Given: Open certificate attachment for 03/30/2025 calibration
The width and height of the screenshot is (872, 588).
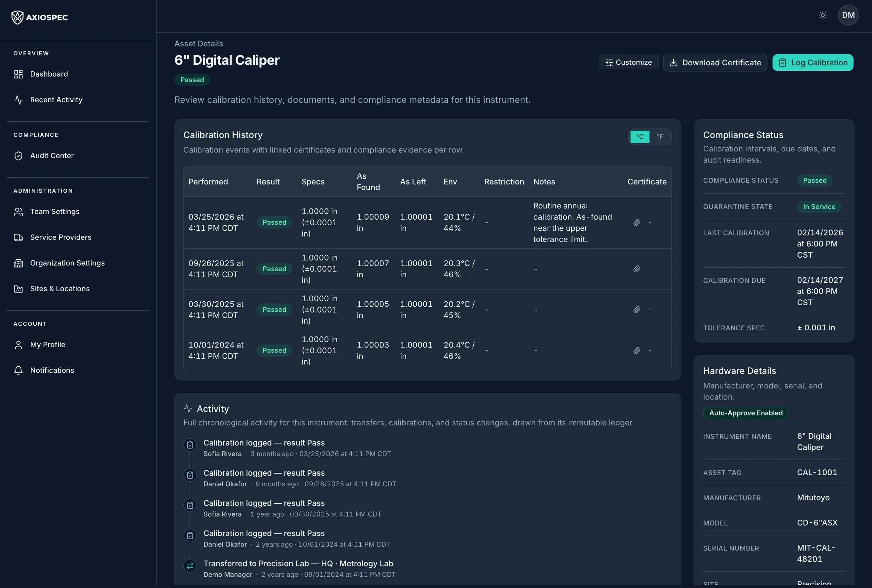Looking at the screenshot, I should (636, 310).
